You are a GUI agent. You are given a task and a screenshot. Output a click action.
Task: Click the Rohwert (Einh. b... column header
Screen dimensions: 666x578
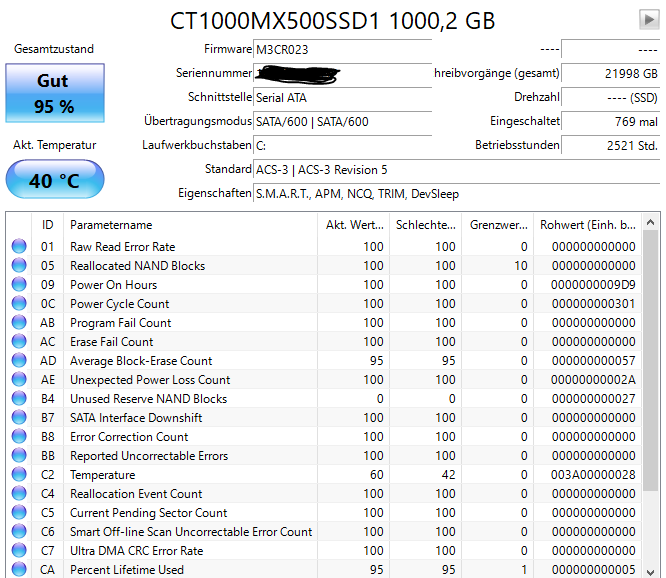click(x=588, y=225)
